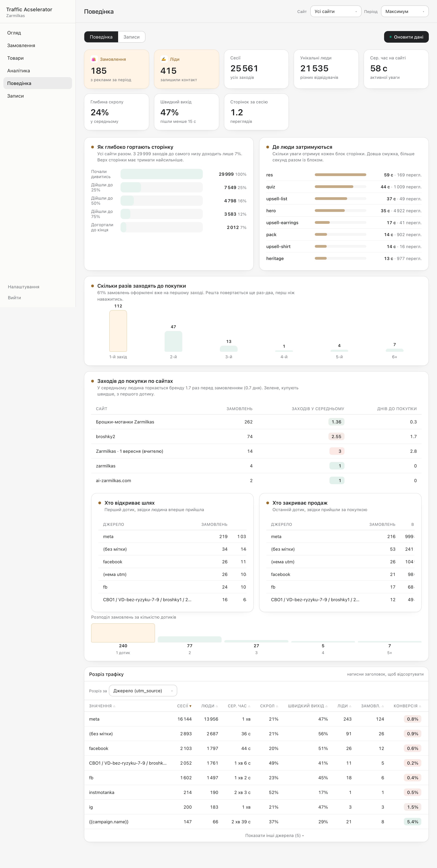This screenshot has width=437, height=868.
Task: Click the Догортали до кінця row label
Action: [102, 227]
